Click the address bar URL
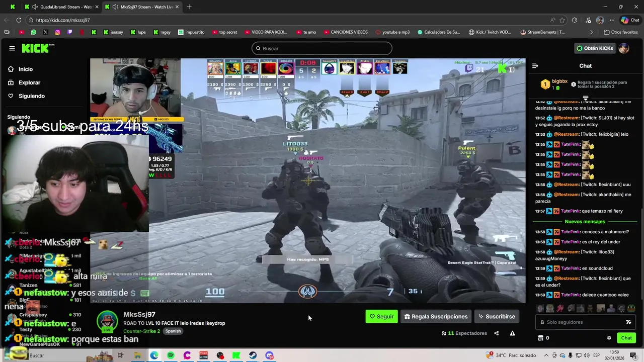Image resolution: width=644 pixels, height=362 pixels. click(x=63, y=20)
